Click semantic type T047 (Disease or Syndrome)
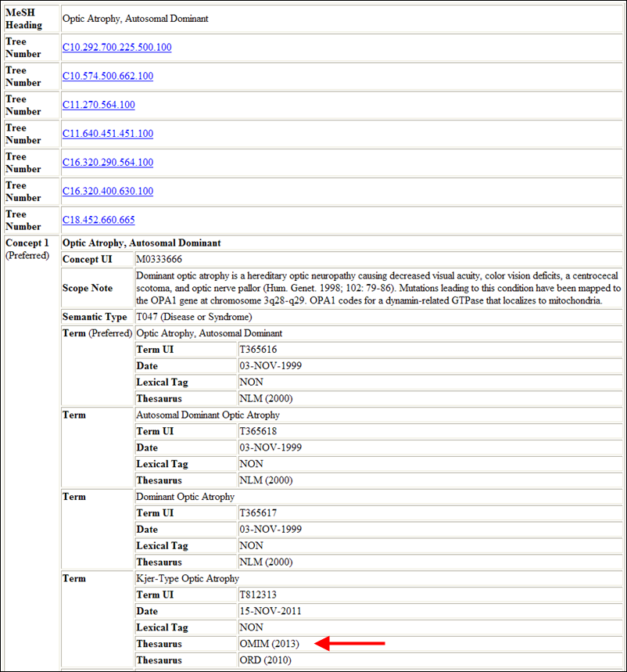Viewport: 627px width, 672px height. pyautogui.click(x=194, y=317)
